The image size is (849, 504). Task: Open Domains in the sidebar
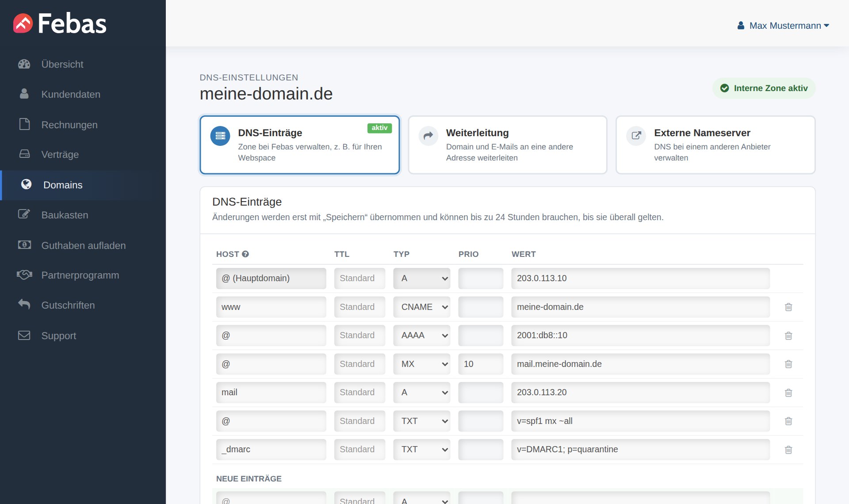pos(83,185)
